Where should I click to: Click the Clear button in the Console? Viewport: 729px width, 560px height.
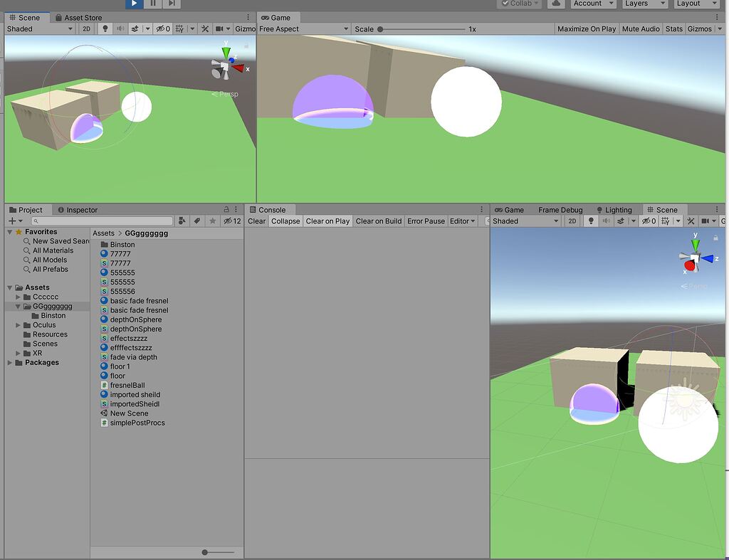click(x=256, y=221)
